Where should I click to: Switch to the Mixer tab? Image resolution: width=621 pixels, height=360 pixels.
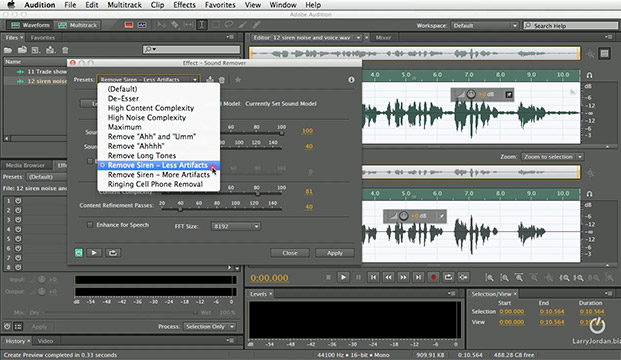383,38
